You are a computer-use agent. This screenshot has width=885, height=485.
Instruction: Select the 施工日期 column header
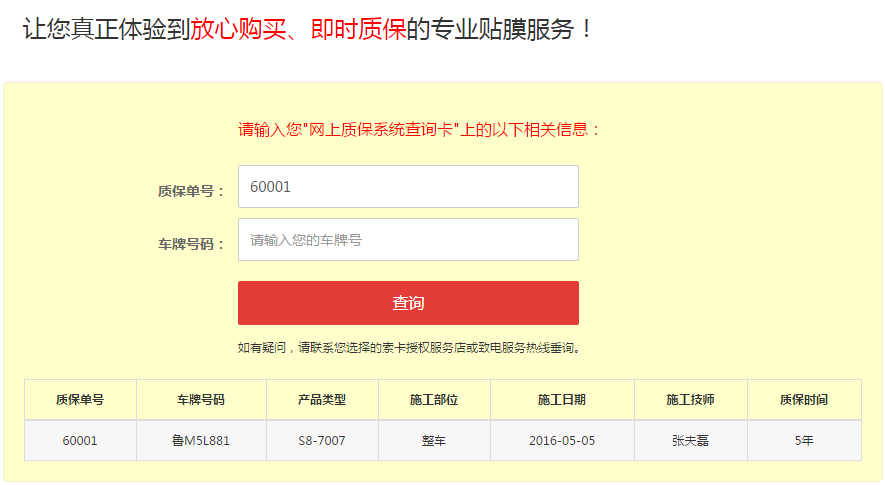coord(562,400)
